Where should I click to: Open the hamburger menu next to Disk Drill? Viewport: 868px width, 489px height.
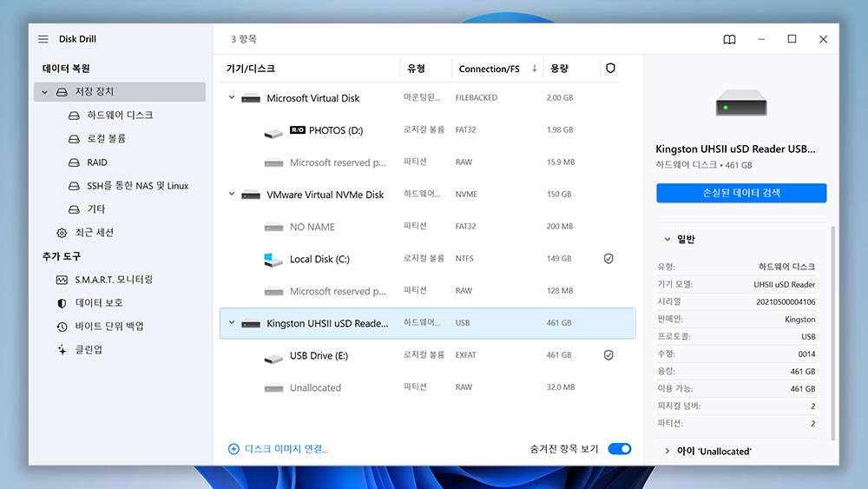(x=43, y=39)
